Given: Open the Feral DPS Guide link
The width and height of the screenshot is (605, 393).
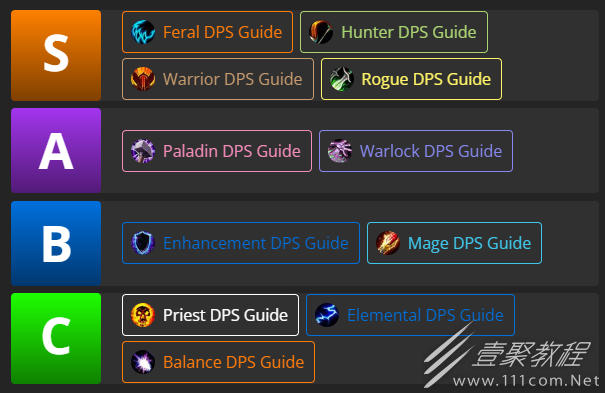Looking at the screenshot, I should tap(208, 32).
